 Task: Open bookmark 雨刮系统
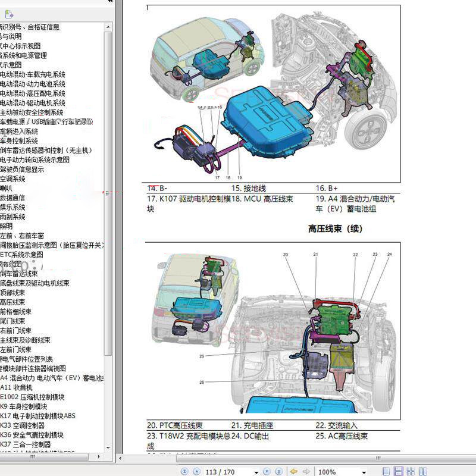(x=12, y=217)
